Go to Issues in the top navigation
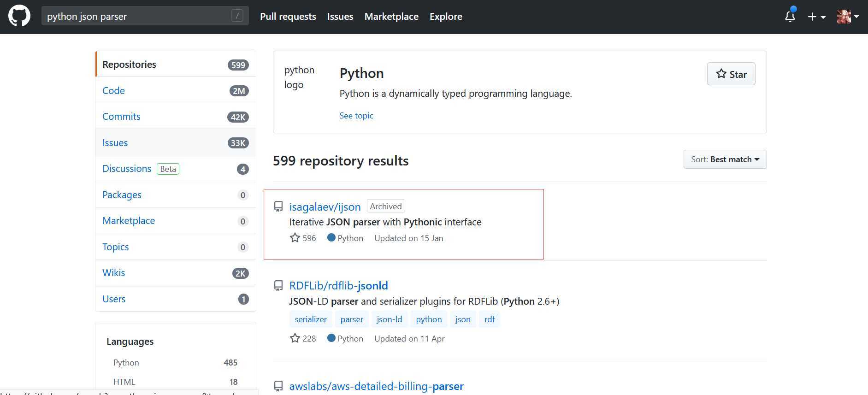Screen dimensions: 868x395 click(340, 17)
